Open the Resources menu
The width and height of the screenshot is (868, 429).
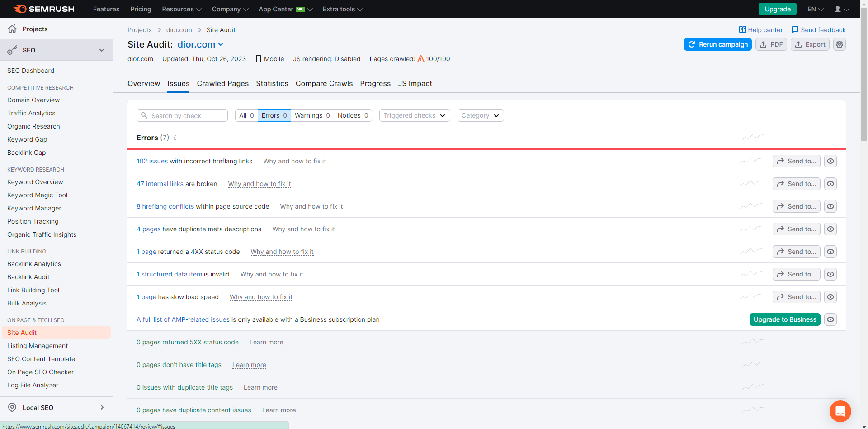click(182, 9)
